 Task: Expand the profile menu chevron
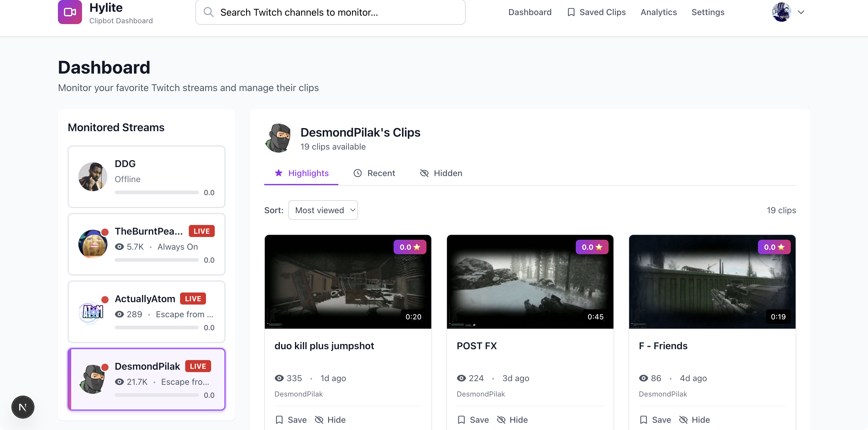click(x=801, y=12)
